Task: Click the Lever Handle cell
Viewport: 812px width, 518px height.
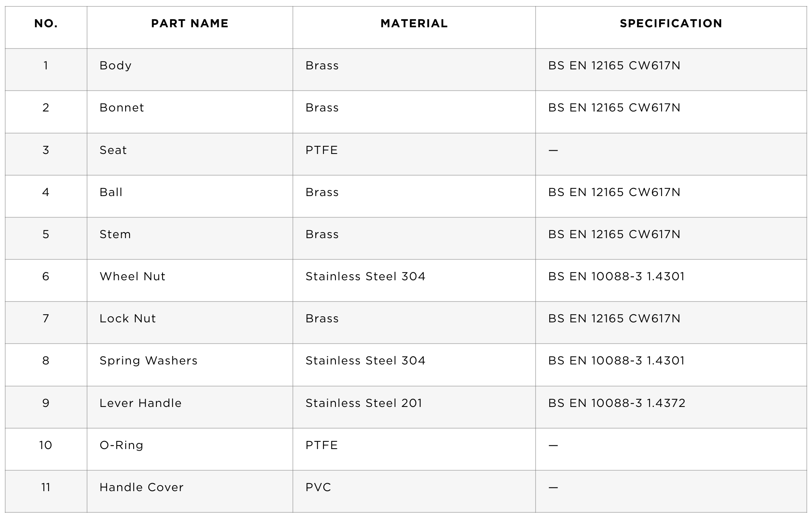Action: (x=190, y=407)
